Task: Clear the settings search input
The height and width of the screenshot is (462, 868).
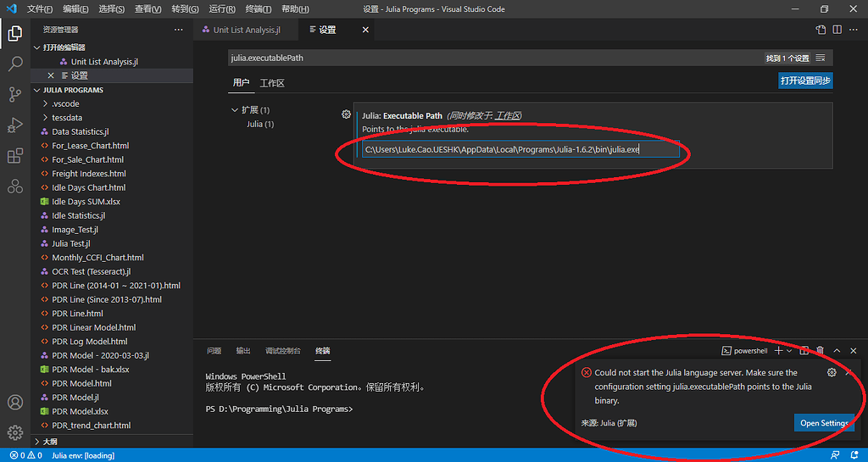Action: (821, 58)
